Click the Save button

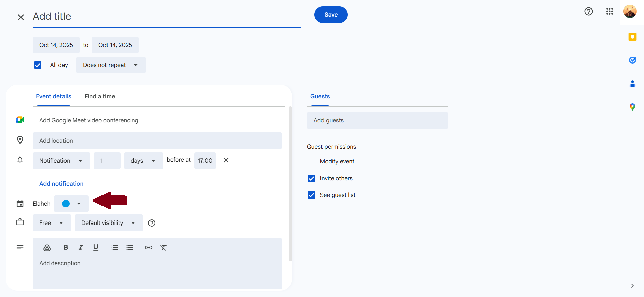[x=331, y=15]
